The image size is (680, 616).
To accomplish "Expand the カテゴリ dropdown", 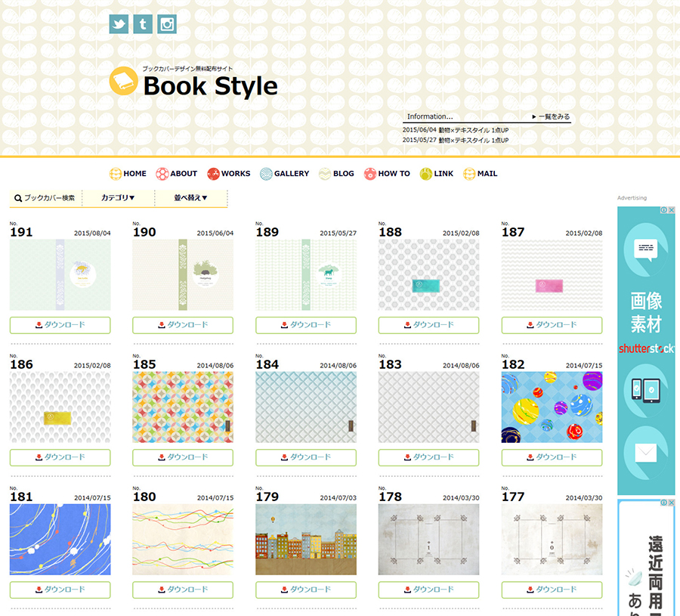I will point(118,198).
